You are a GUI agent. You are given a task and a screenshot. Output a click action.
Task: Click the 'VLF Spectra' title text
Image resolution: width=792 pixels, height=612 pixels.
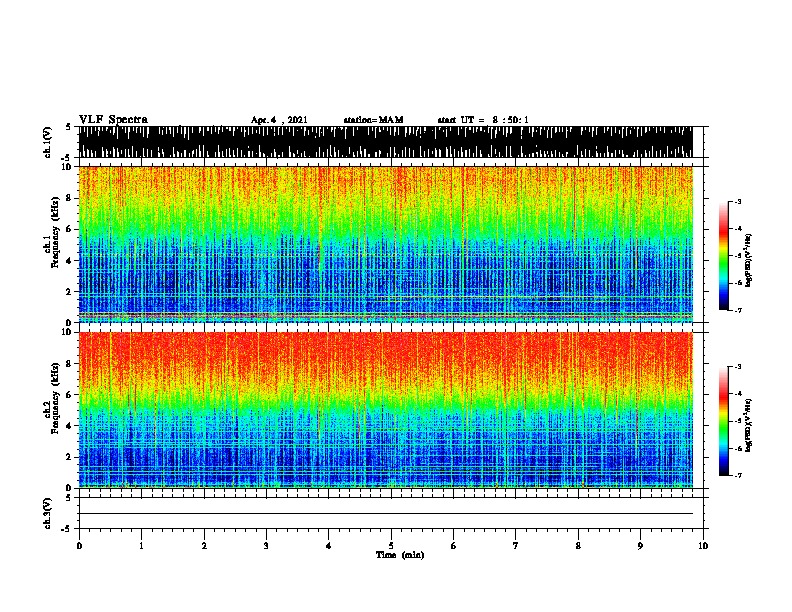tap(113, 120)
